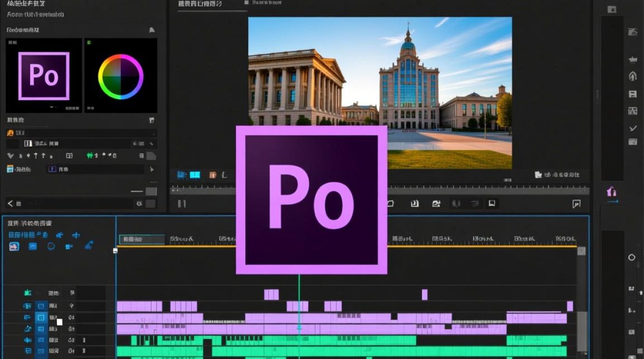This screenshot has height=359, width=644.
Task: Click the teal icon at the left panel's lower row
Action: pos(10,169)
